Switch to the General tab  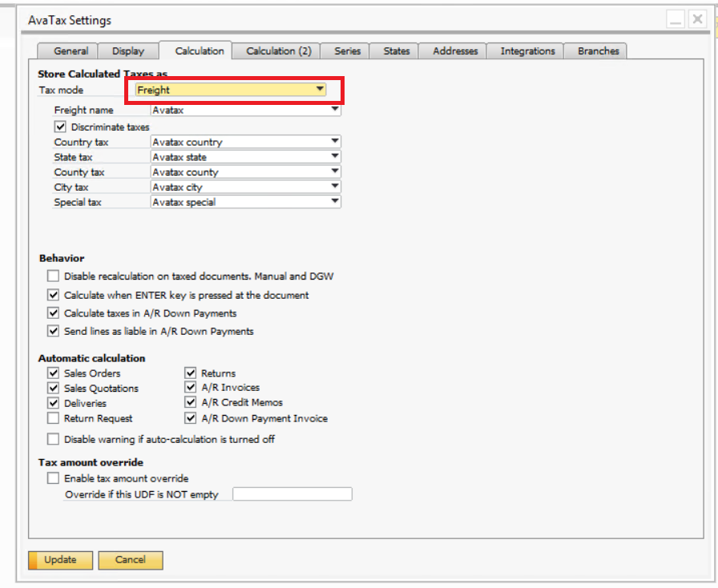[68, 50]
